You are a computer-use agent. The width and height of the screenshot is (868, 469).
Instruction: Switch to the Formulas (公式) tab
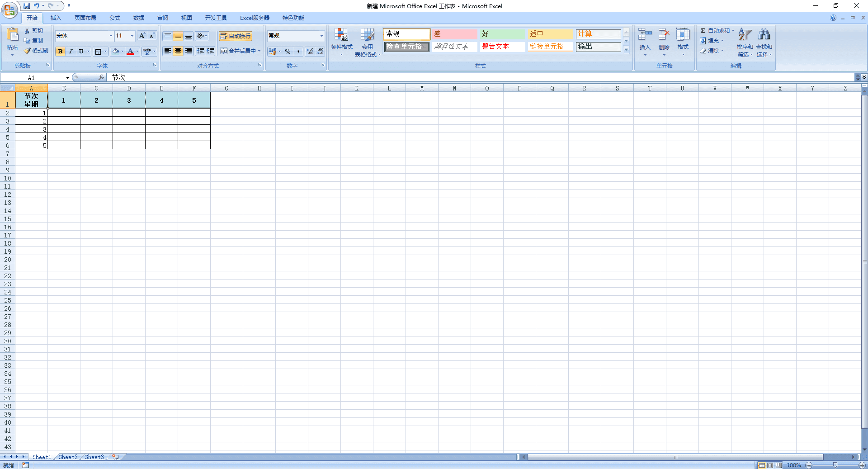click(x=115, y=18)
